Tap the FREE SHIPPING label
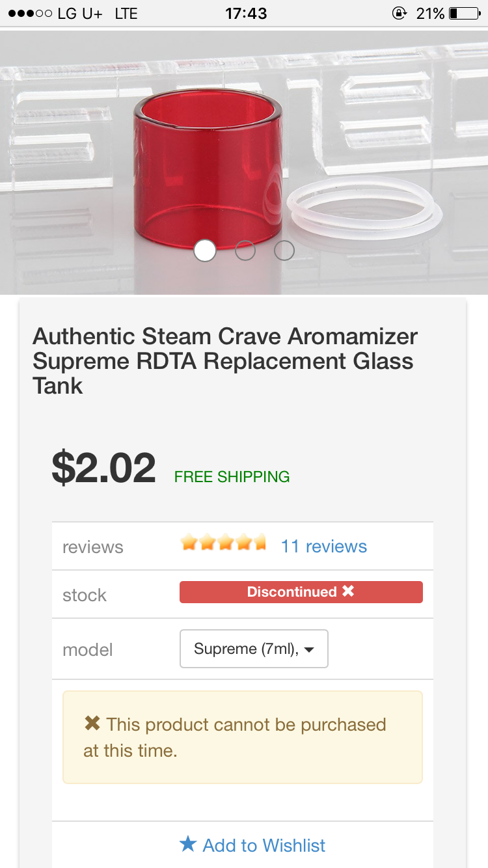This screenshot has width=488, height=868. click(x=232, y=477)
